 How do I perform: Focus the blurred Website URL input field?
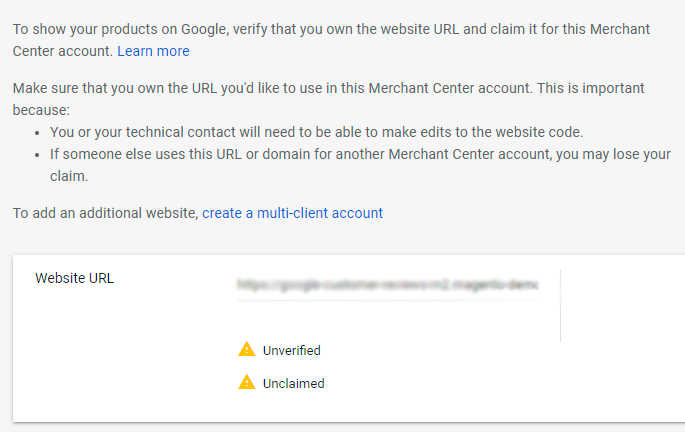point(386,284)
